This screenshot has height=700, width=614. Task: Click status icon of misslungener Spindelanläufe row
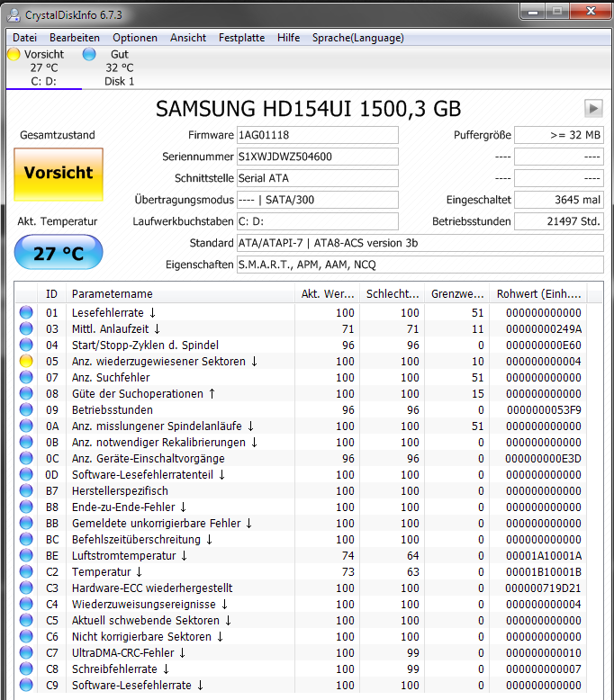[26, 426]
